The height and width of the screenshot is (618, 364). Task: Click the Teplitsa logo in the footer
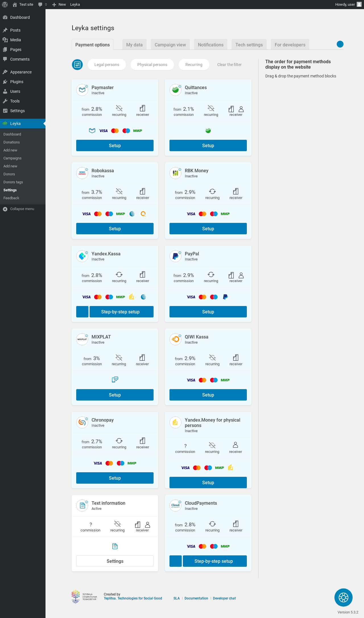point(84,597)
